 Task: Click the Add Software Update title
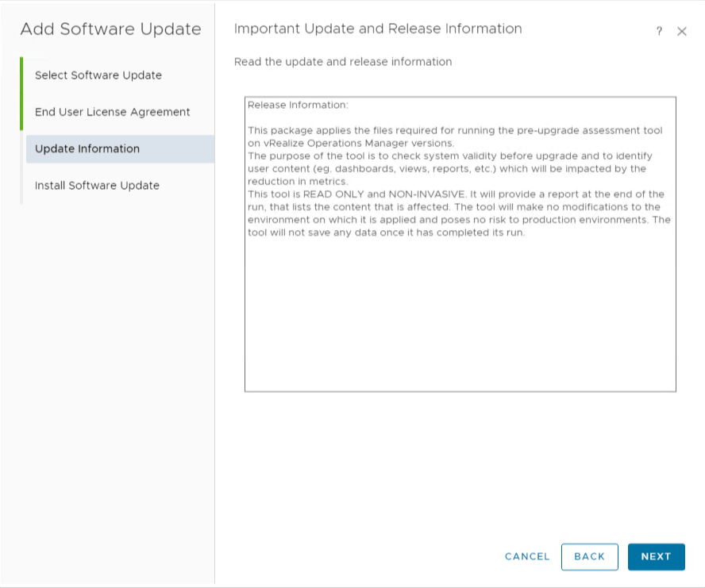[x=110, y=29]
